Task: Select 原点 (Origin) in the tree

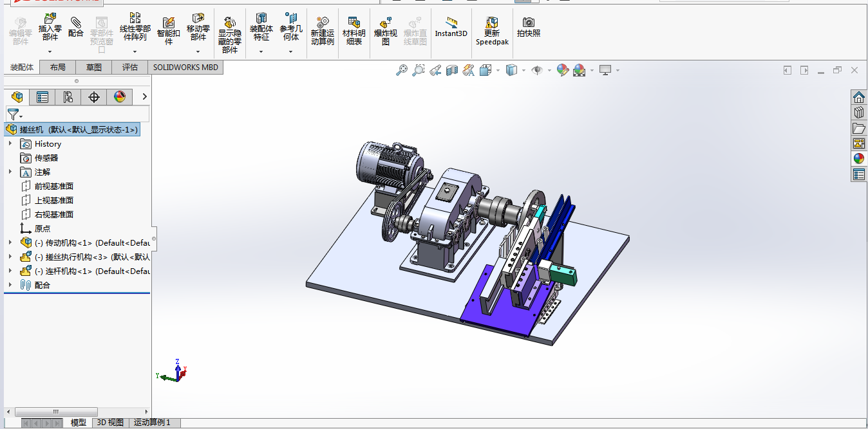Action: pos(42,228)
